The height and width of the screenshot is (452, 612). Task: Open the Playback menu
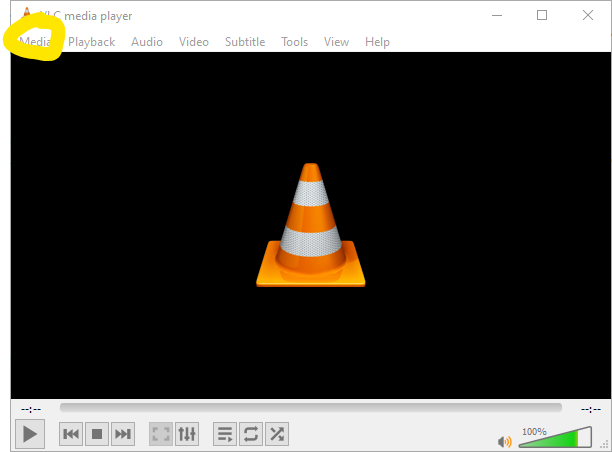(x=92, y=42)
